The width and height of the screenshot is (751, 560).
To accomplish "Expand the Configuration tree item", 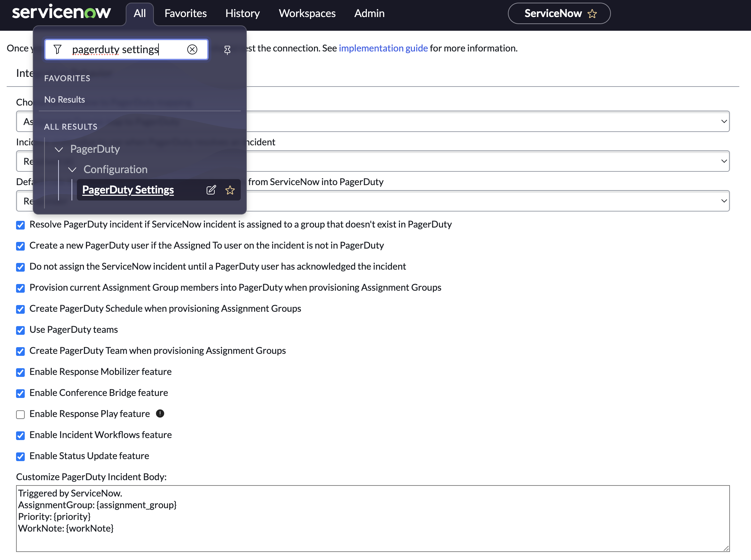I will (72, 169).
